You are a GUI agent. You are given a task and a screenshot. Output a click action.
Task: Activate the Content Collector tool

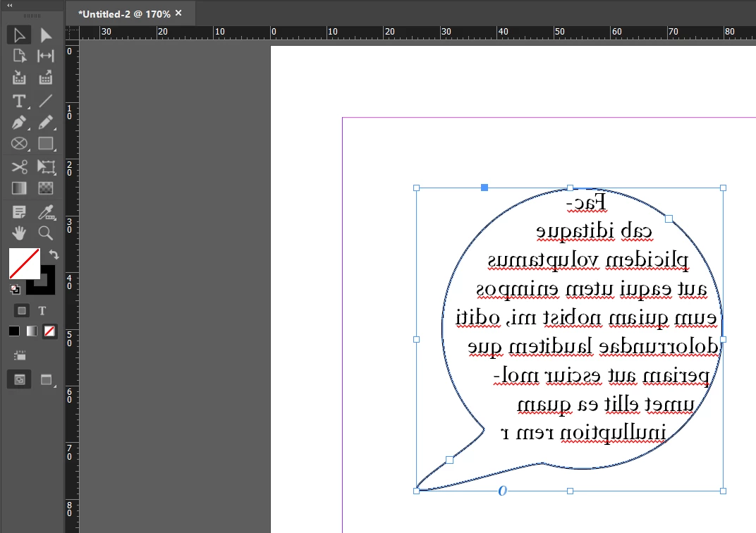click(x=19, y=78)
